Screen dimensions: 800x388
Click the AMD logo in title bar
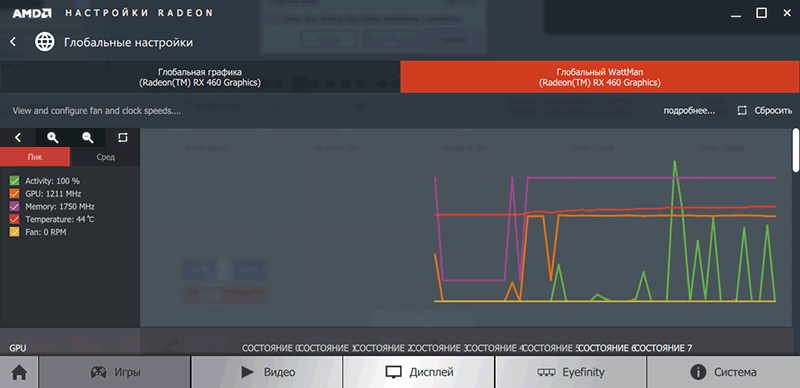point(33,13)
